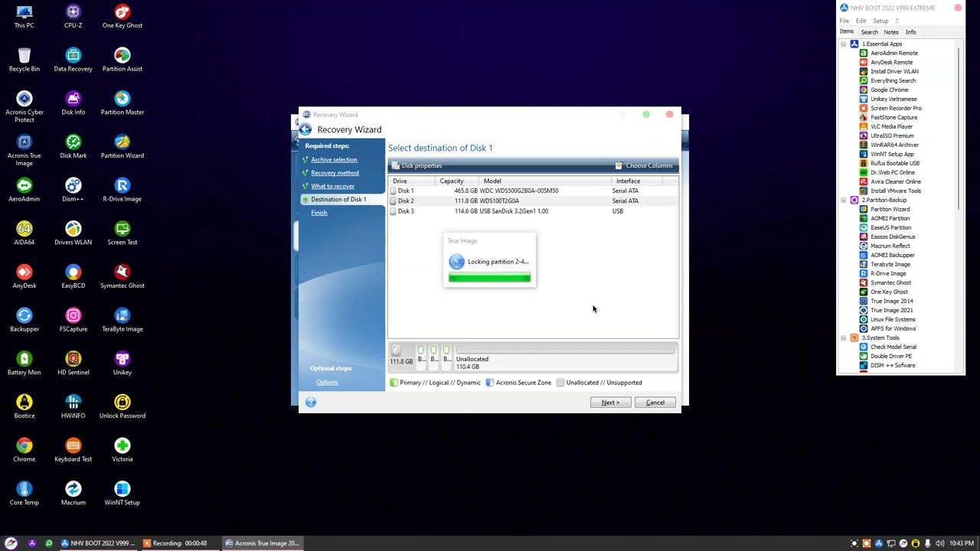Click the Recovery Wizard back arrow

305,129
